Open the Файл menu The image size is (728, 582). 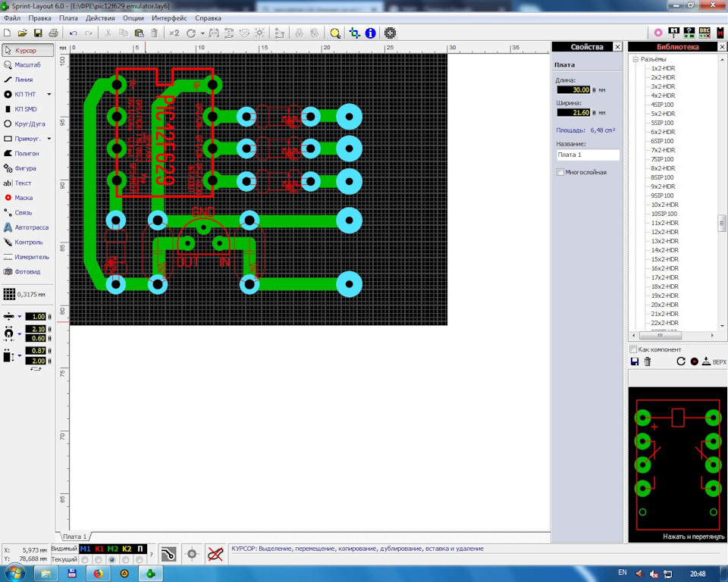coord(12,18)
